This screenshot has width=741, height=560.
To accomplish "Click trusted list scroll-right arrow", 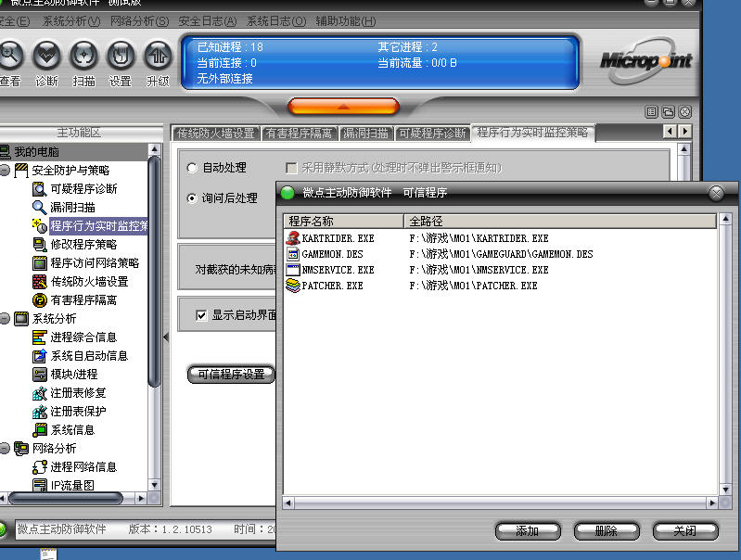I will (x=712, y=503).
